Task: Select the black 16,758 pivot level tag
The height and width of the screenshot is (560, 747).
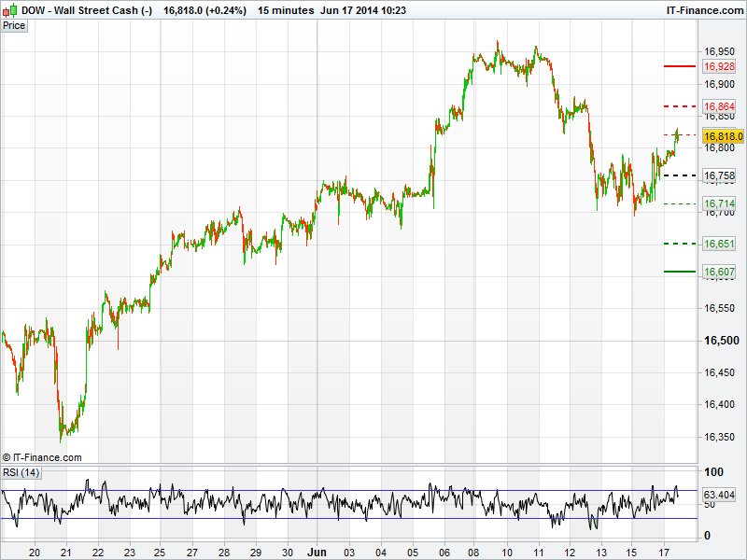Action: (x=719, y=175)
